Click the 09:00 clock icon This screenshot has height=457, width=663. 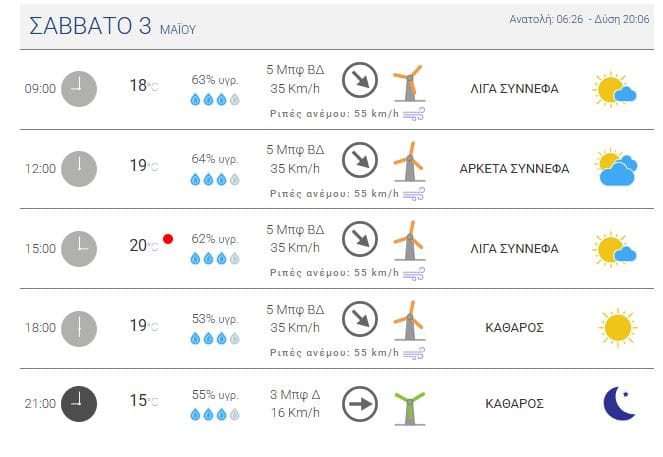79,89
